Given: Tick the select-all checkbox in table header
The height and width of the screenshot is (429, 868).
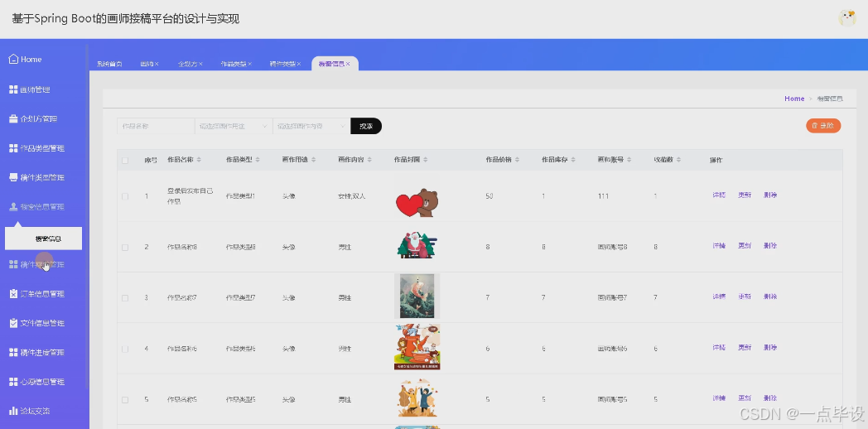Looking at the screenshot, I should 125,161.
